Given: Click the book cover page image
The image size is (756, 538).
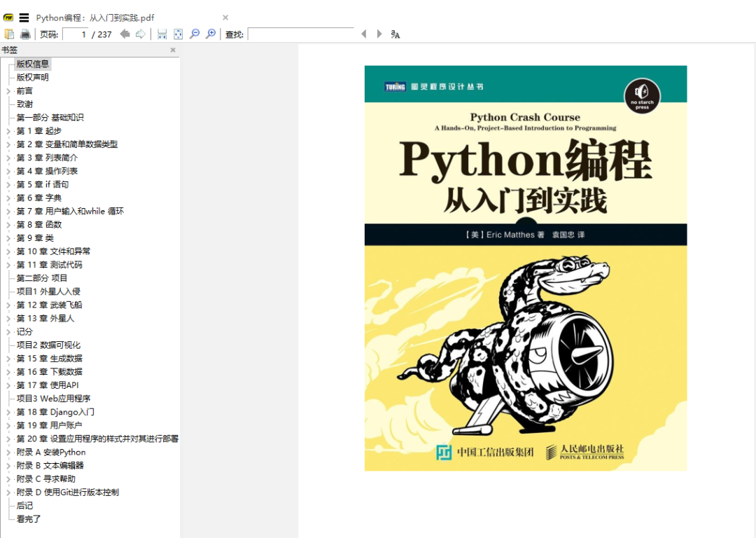Looking at the screenshot, I should (x=526, y=268).
